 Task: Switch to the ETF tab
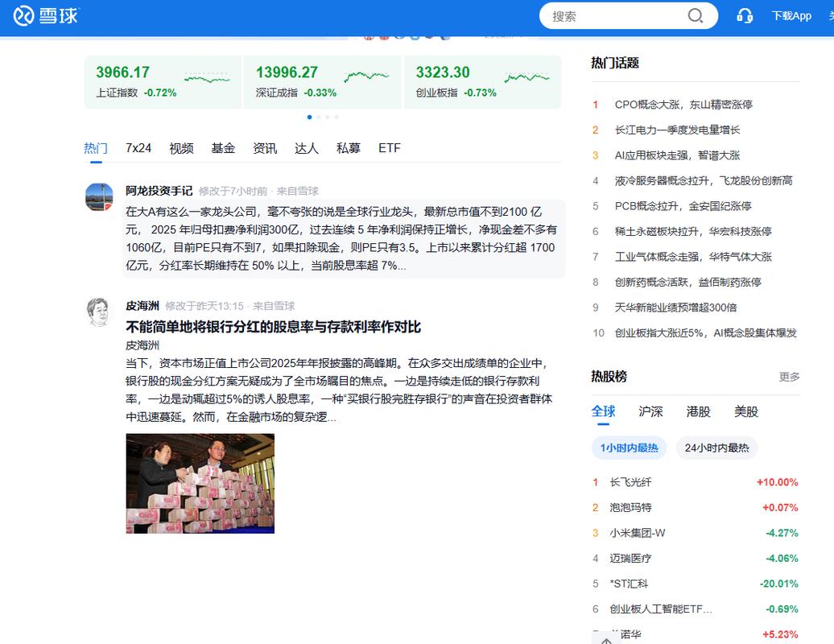(390, 148)
